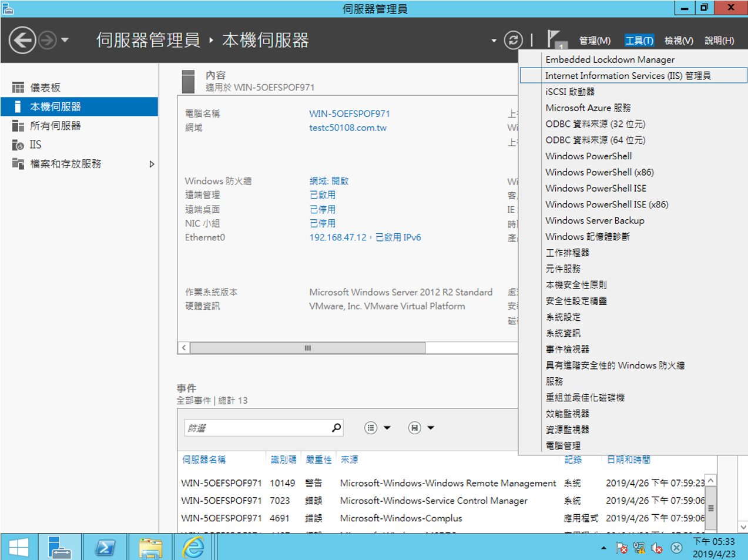Open the 檢視(V) menu
Screen dimensions: 748x560
pyautogui.click(x=679, y=41)
